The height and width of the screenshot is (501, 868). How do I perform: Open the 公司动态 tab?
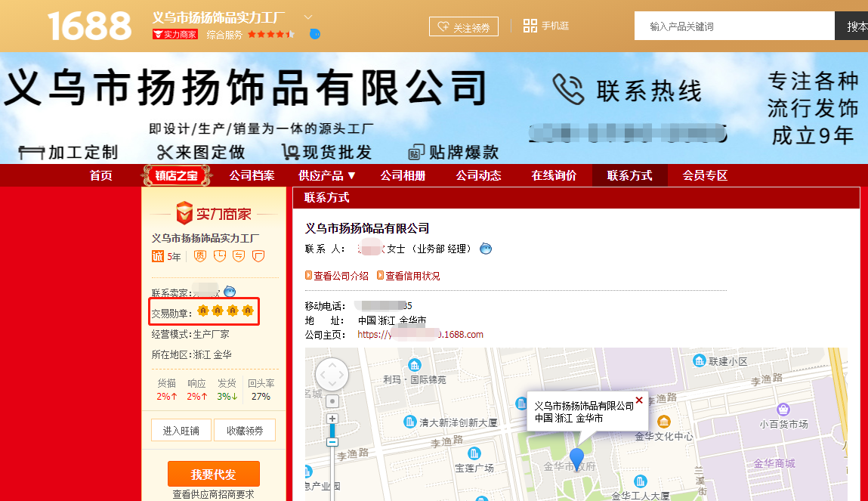click(478, 175)
